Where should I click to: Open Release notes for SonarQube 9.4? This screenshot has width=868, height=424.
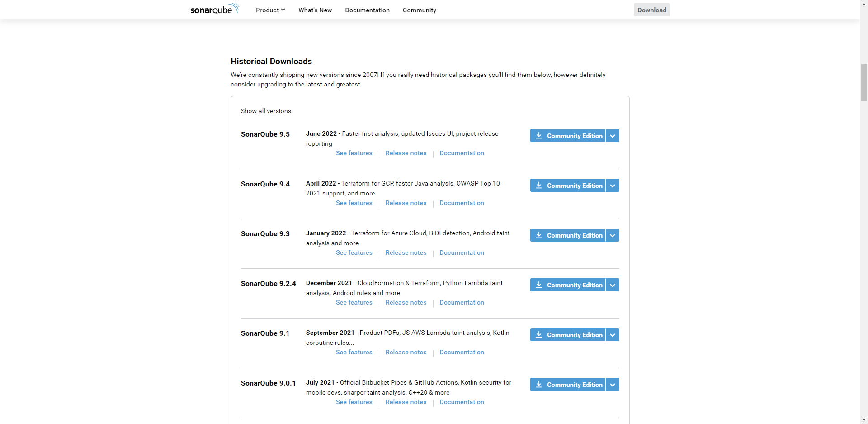406,203
